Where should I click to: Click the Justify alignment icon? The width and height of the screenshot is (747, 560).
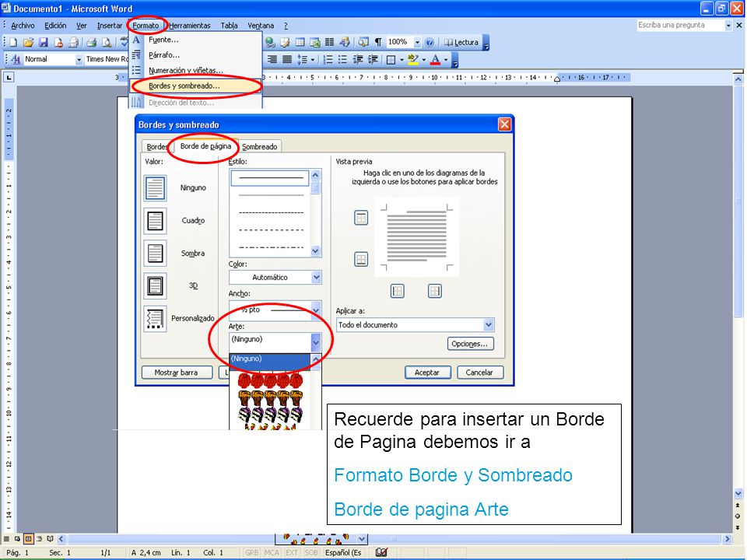(287, 60)
